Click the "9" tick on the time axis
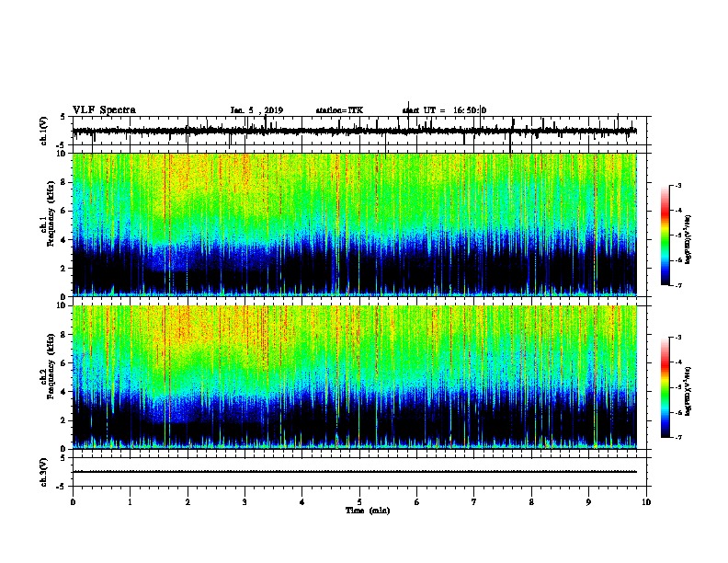Screen dimensions: 728x563 (x=588, y=502)
